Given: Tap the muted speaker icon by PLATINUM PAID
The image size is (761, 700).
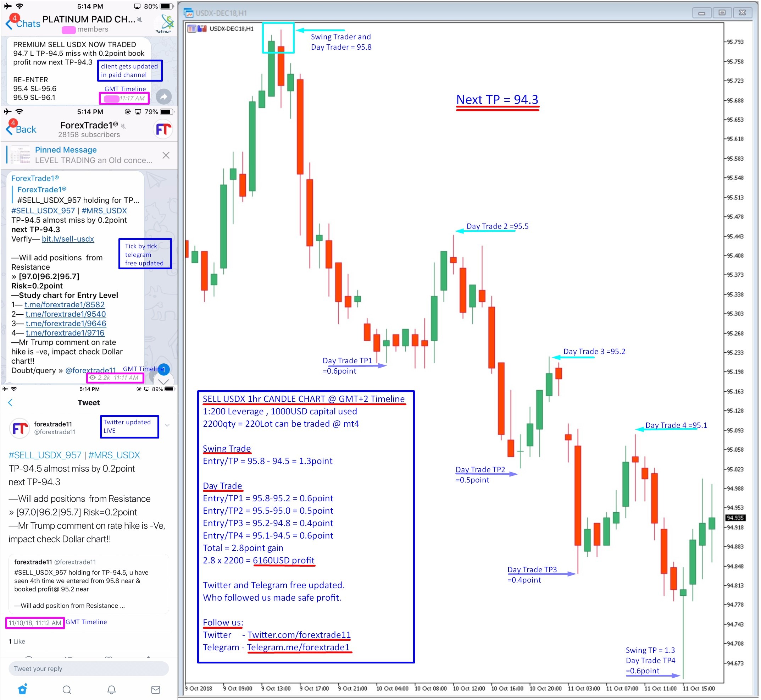Looking at the screenshot, I should 140,20.
